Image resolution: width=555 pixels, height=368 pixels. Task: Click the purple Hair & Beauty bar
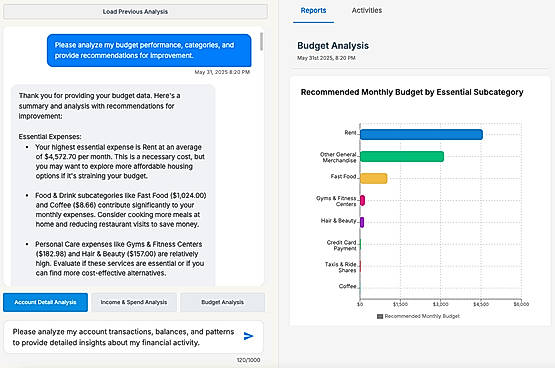pyautogui.click(x=362, y=222)
